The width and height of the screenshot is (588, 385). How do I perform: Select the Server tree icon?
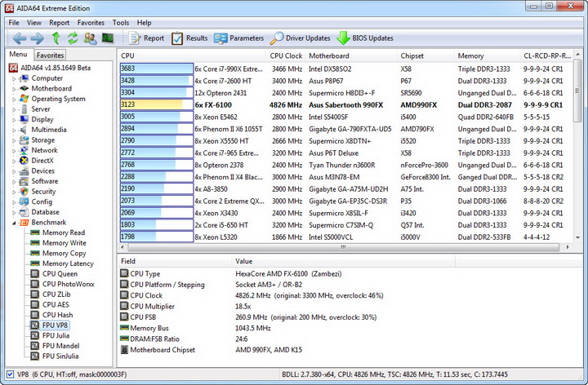(x=24, y=109)
